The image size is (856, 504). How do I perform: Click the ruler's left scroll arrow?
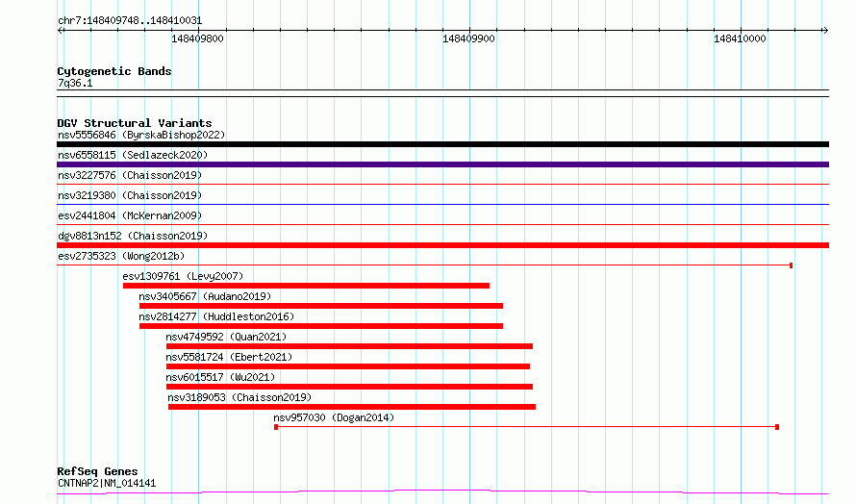pyautogui.click(x=61, y=31)
